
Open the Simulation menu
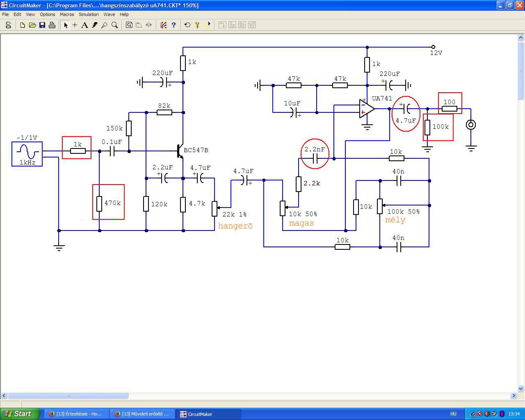(x=89, y=14)
